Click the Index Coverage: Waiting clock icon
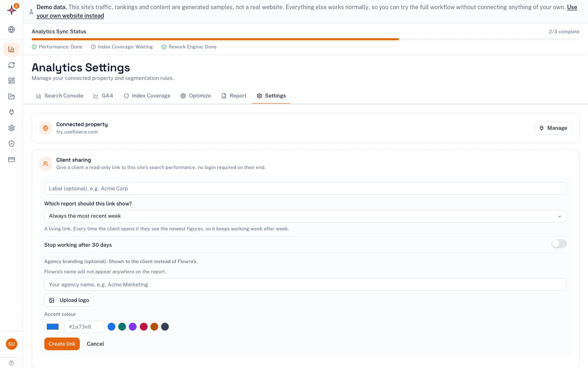 coord(93,47)
